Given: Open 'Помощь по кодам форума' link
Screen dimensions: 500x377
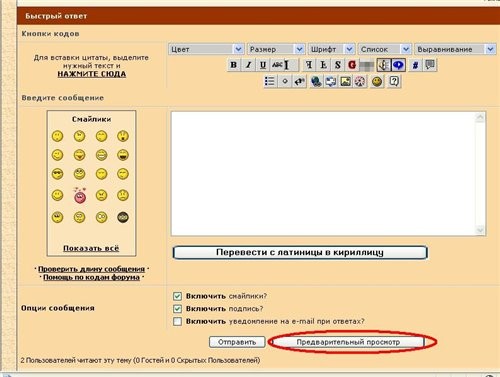Looking at the screenshot, I should pyautogui.click(x=91, y=277).
